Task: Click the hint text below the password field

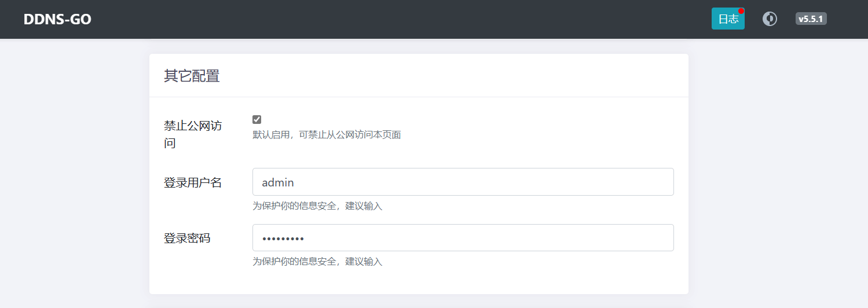Action: point(317,262)
